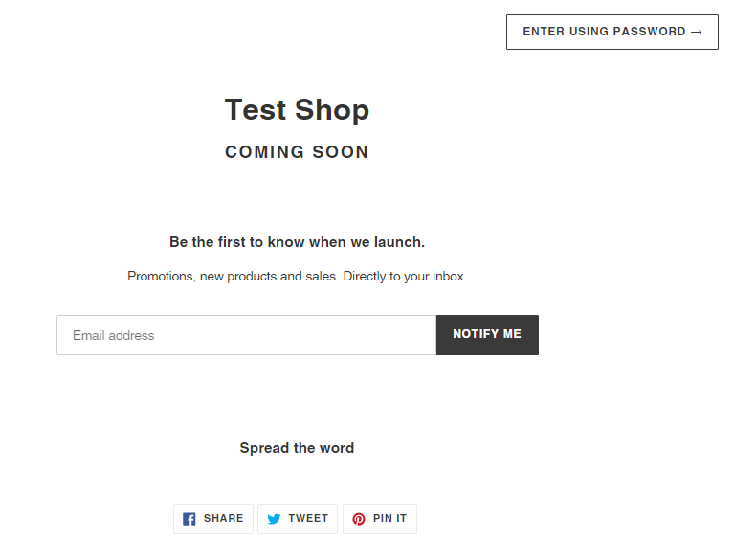The image size is (734, 560).
Task: Select the 'Be the first to know' headline
Action: point(297,242)
